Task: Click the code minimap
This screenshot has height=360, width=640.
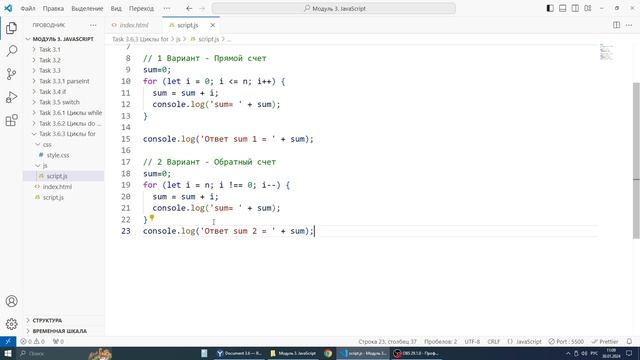Action: click(607, 52)
